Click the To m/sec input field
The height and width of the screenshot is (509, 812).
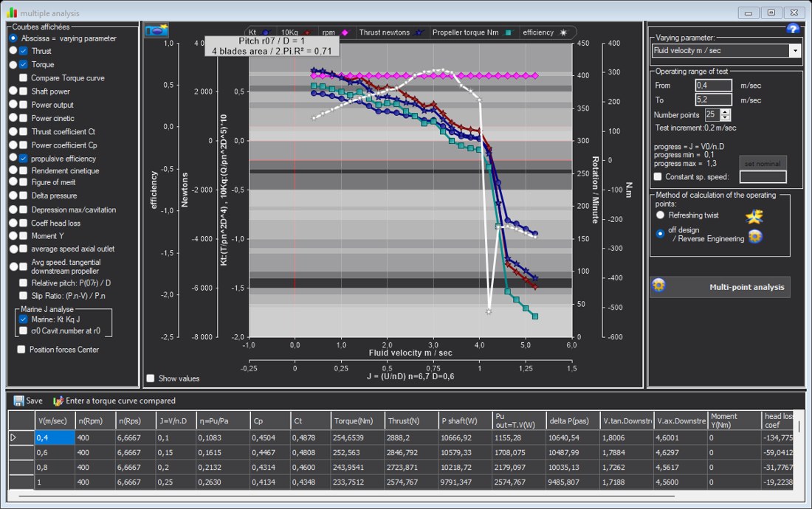tap(714, 100)
